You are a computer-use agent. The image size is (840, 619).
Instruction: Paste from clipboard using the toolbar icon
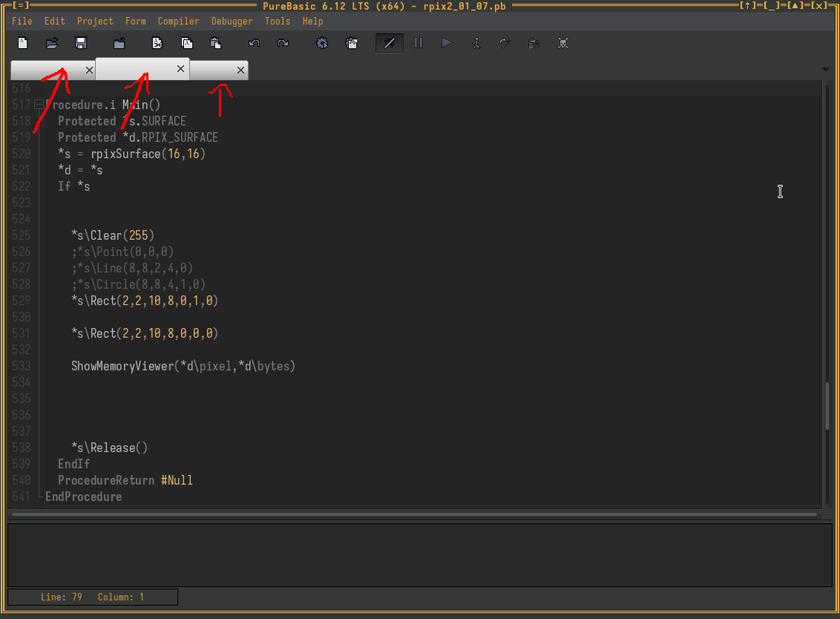click(215, 43)
